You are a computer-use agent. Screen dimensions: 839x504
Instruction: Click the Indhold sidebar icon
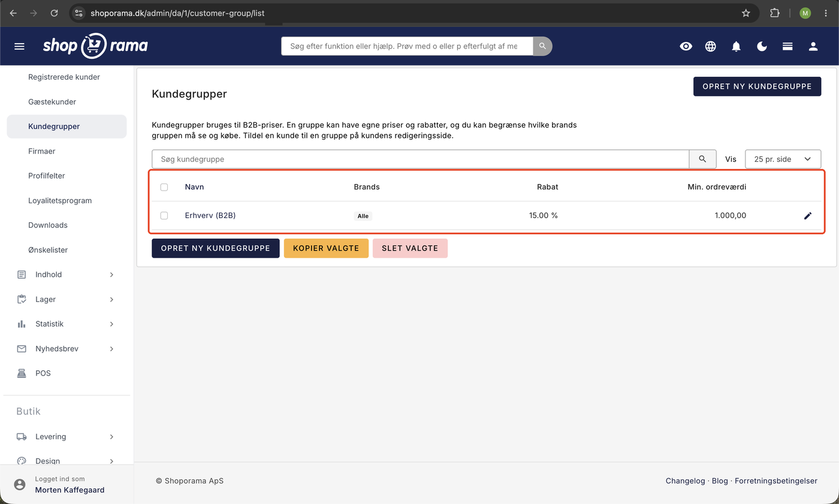(x=22, y=274)
